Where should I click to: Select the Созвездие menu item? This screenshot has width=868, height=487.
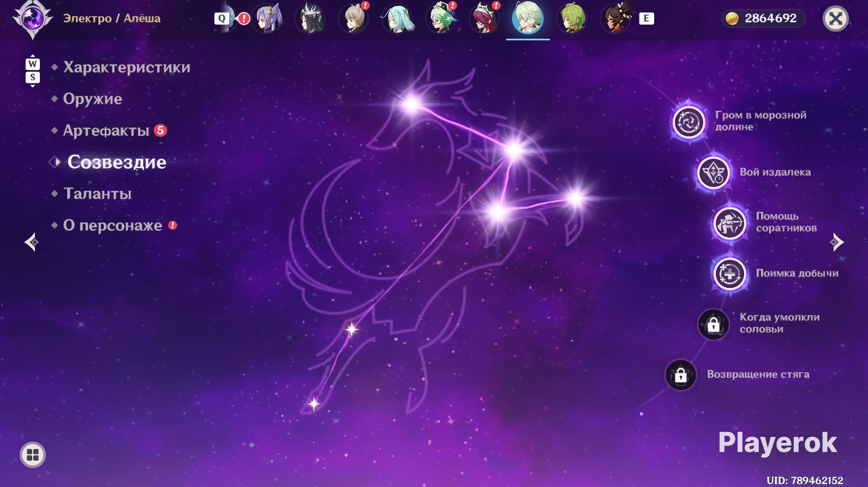pos(117,162)
